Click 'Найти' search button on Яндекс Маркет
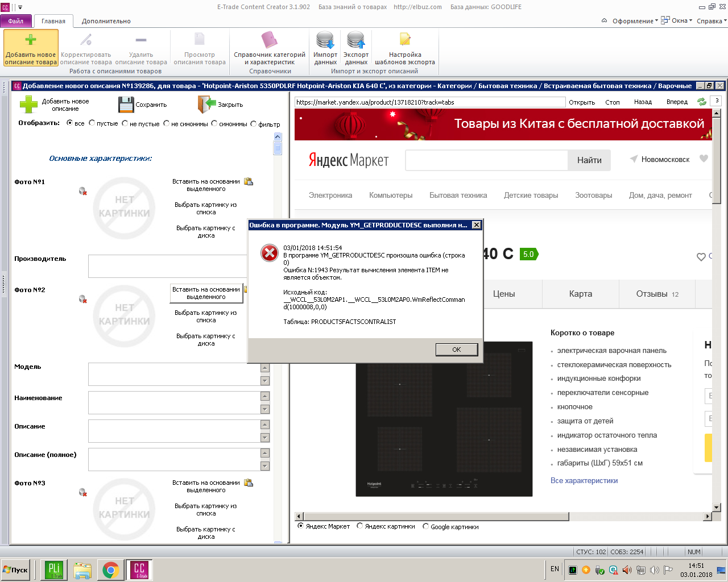728x582 pixels. pyautogui.click(x=589, y=160)
